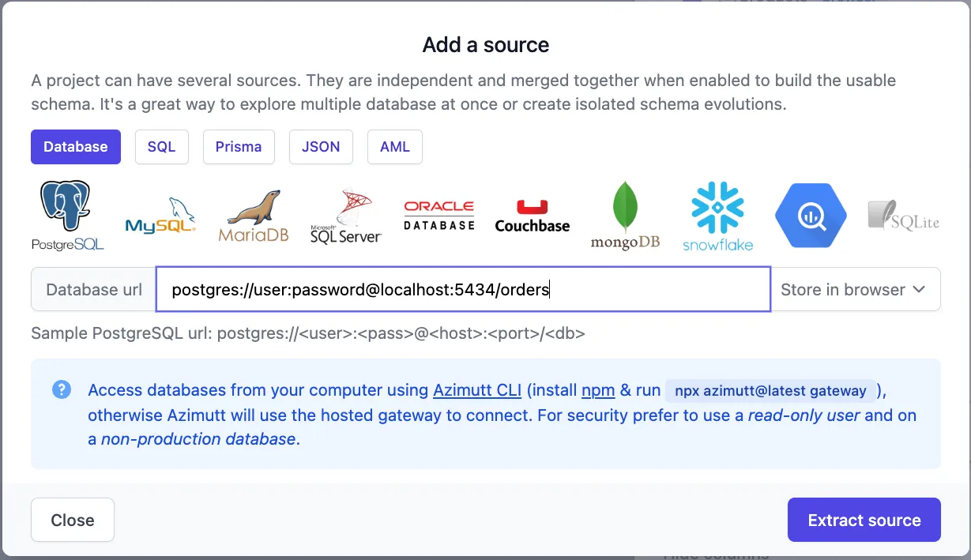Click the blue help question mark icon
Viewport: 971px width, 560px height.
62,389
